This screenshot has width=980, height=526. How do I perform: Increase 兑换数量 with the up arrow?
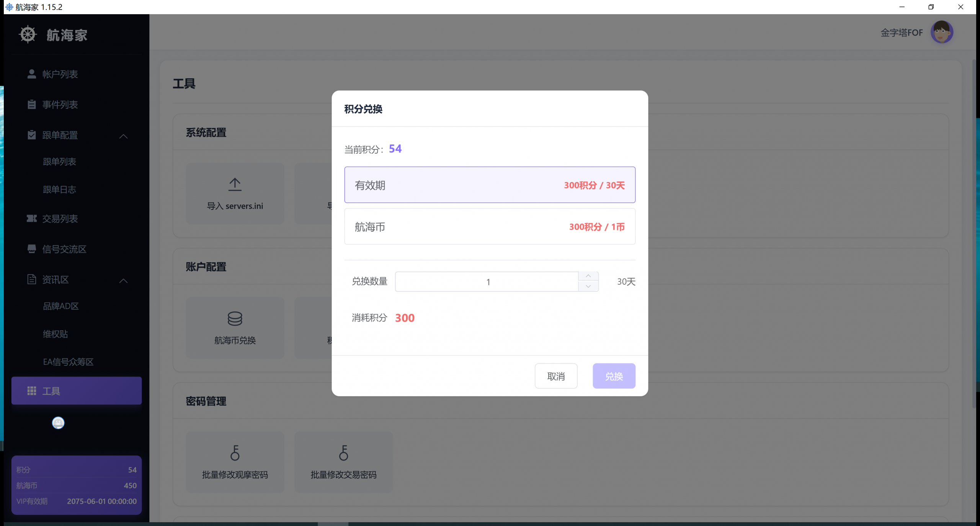coord(588,276)
